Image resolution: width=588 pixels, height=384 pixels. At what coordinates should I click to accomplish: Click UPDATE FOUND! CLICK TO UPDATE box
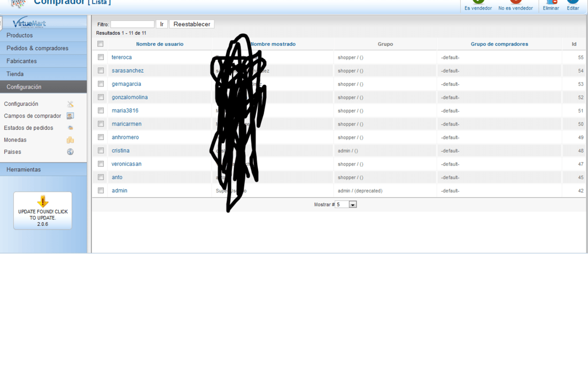43,210
